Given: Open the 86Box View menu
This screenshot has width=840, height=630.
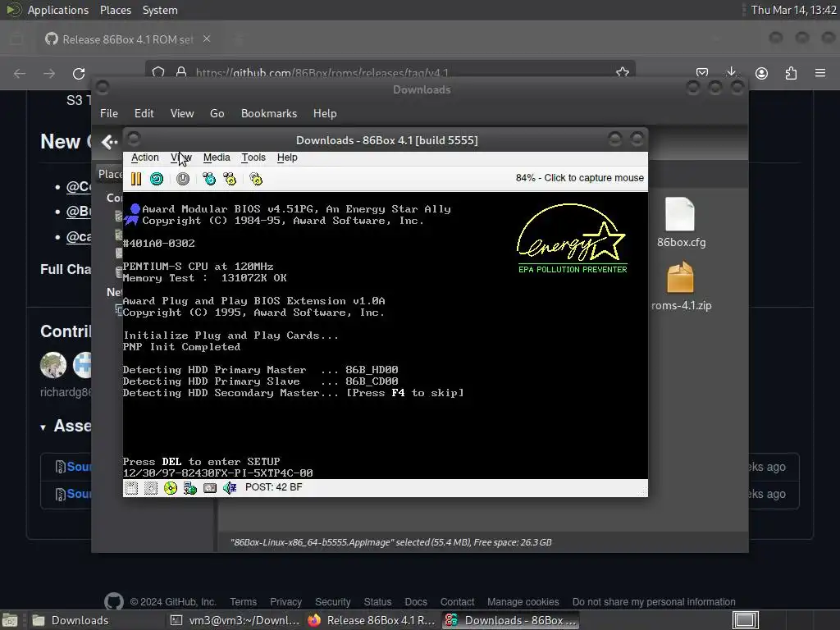Looking at the screenshot, I should pyautogui.click(x=181, y=157).
